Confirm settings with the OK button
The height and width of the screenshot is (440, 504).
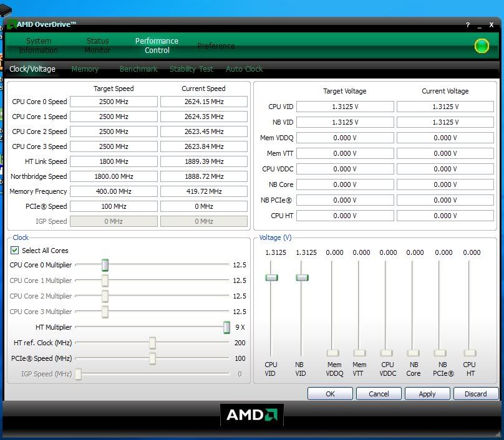(x=330, y=394)
